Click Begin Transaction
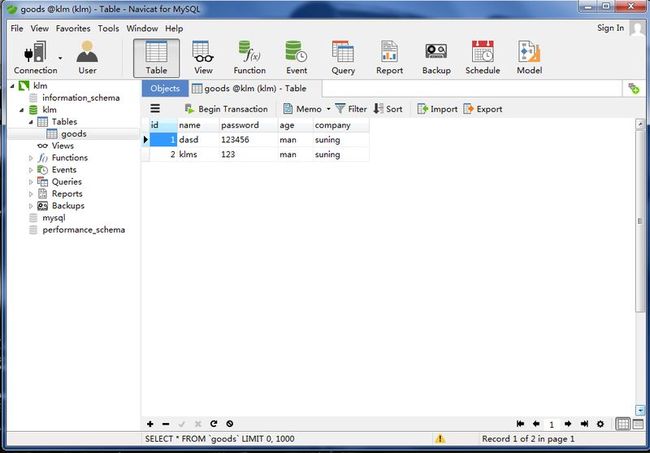Image resolution: width=650 pixels, height=453 pixels. 226,109
